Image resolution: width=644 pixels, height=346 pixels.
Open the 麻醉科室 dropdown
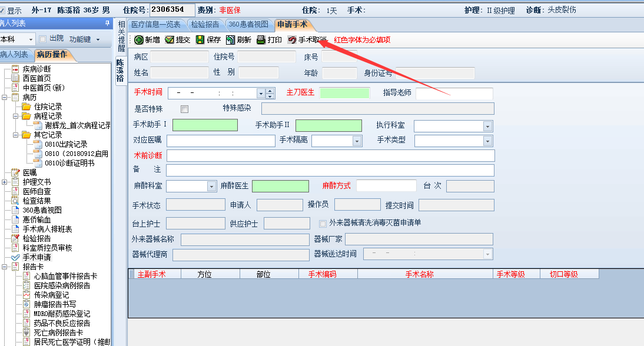click(x=211, y=187)
